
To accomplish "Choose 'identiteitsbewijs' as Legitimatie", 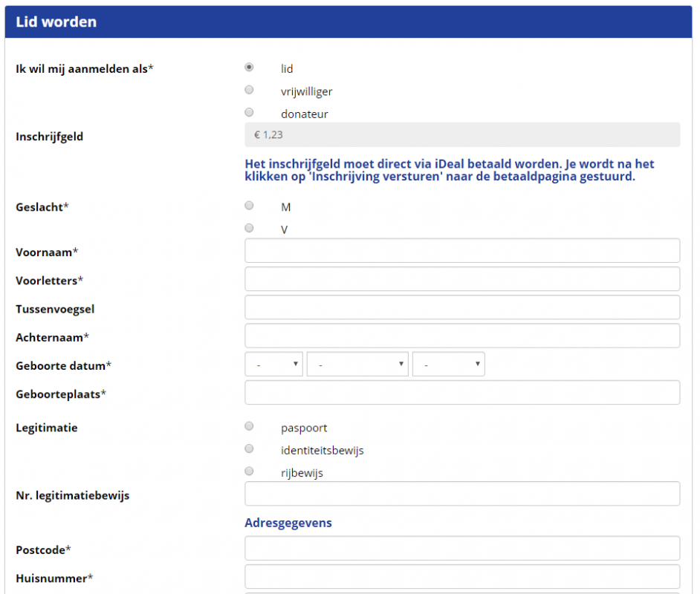I will coord(249,448).
